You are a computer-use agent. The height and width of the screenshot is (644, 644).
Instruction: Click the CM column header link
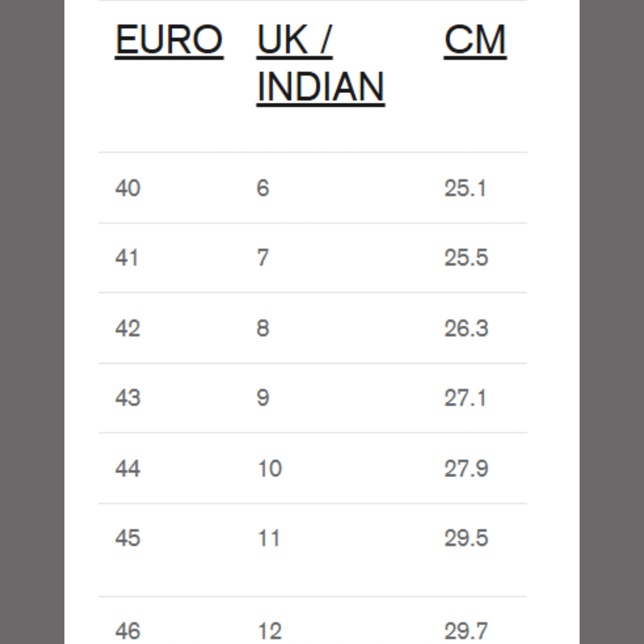click(x=475, y=40)
